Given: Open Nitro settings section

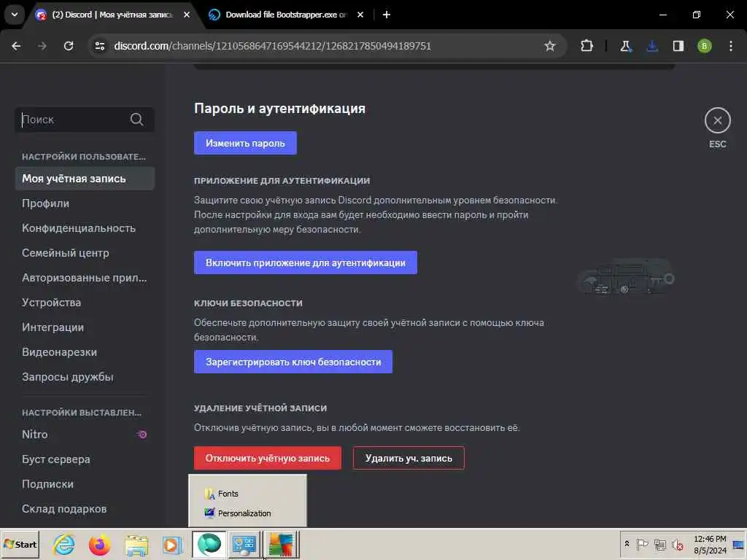Looking at the screenshot, I should (x=85, y=435).
